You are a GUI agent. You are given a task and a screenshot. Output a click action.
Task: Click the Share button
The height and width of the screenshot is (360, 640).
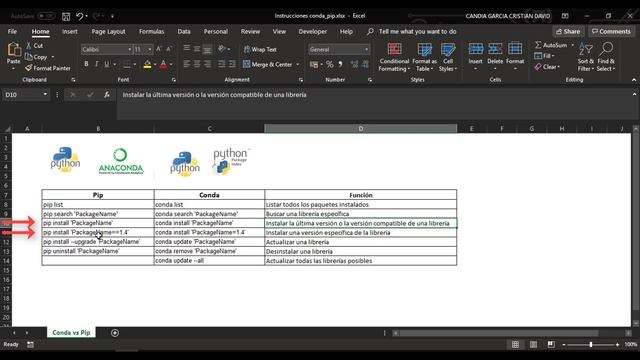tap(568, 31)
